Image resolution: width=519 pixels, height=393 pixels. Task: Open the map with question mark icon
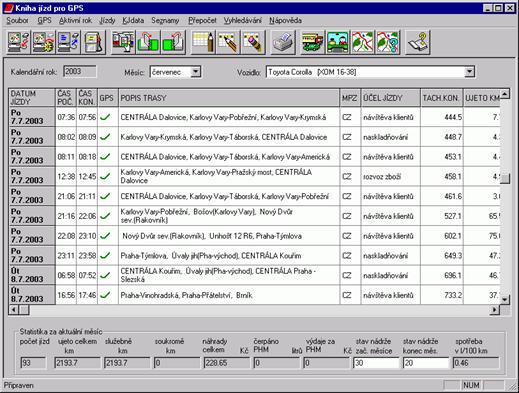[387, 42]
